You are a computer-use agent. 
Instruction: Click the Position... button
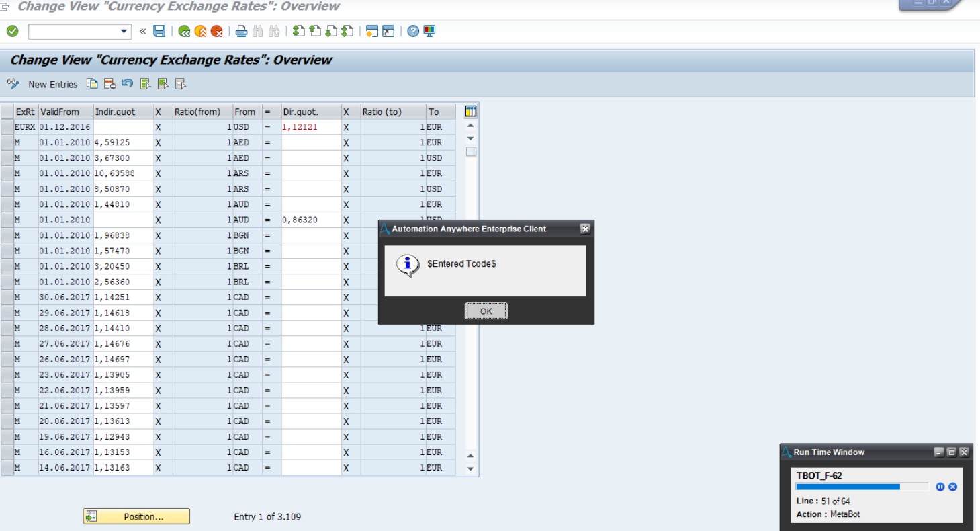click(x=136, y=516)
